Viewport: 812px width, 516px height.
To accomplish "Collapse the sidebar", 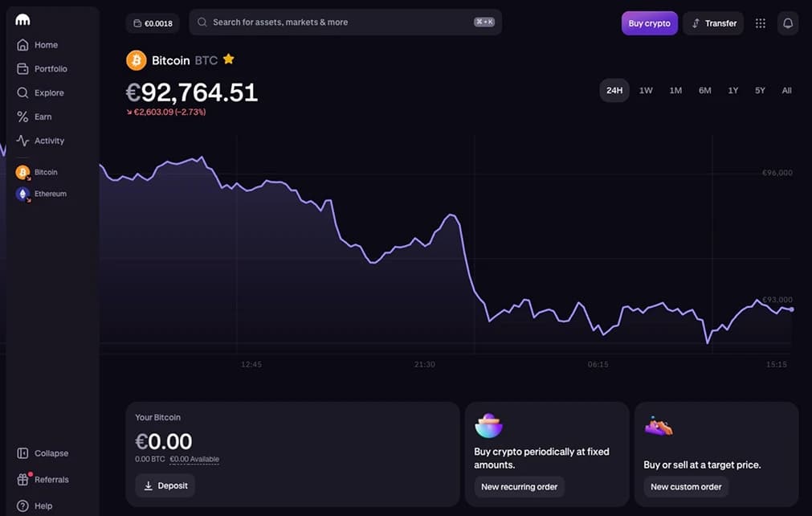I will pyautogui.click(x=43, y=453).
